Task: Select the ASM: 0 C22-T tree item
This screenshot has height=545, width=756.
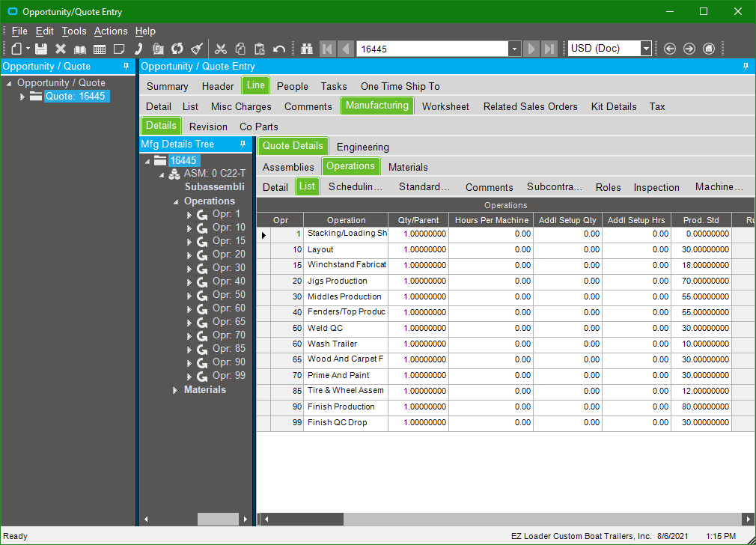Action: tap(215, 173)
